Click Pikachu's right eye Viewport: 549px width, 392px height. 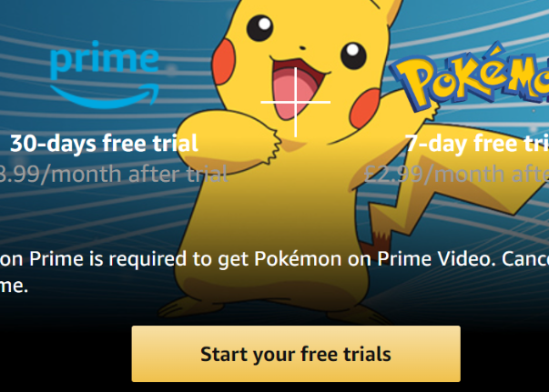pos(353,55)
